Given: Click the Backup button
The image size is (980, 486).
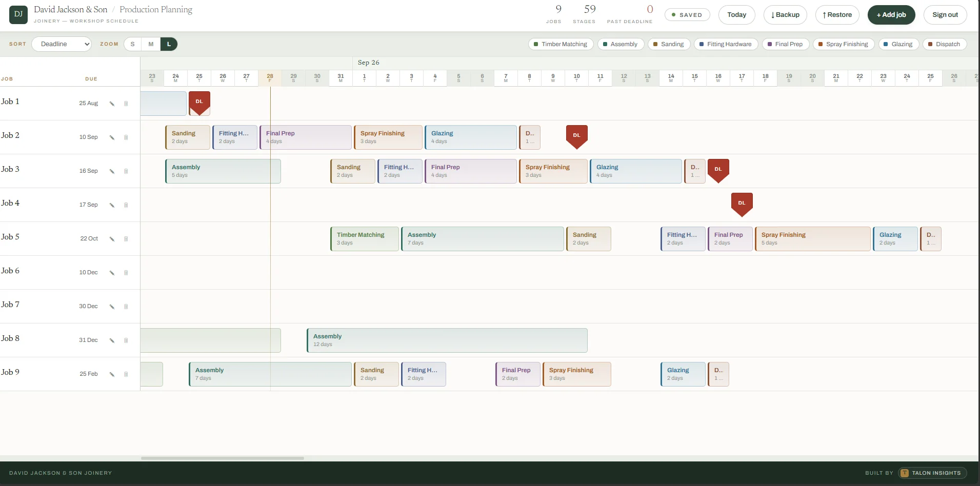Looking at the screenshot, I should tap(785, 15).
